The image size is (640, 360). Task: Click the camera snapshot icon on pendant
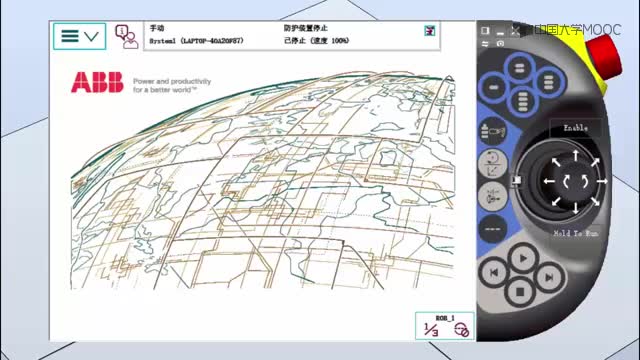click(500, 44)
